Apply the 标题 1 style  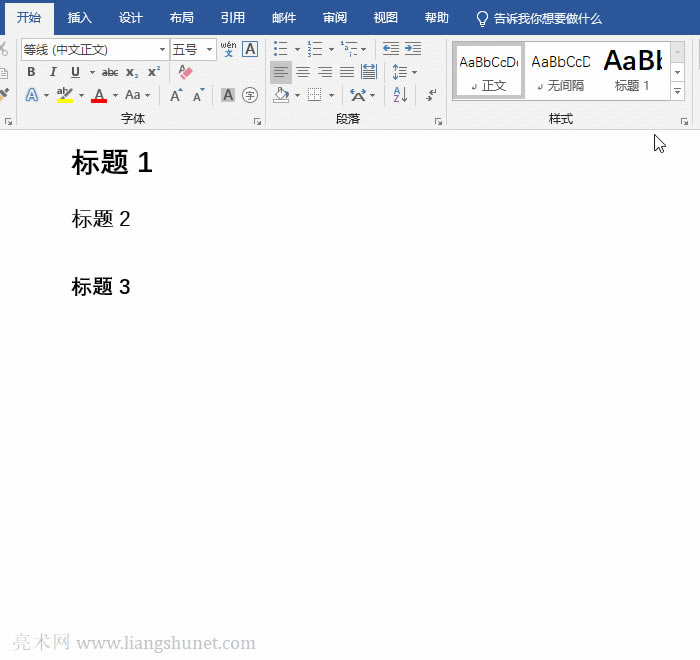[x=632, y=70]
